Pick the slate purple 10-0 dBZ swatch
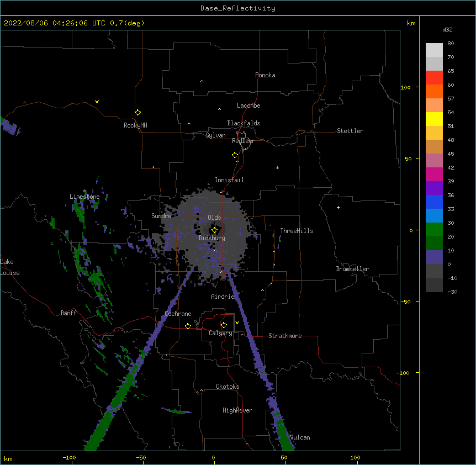 pyautogui.click(x=434, y=257)
